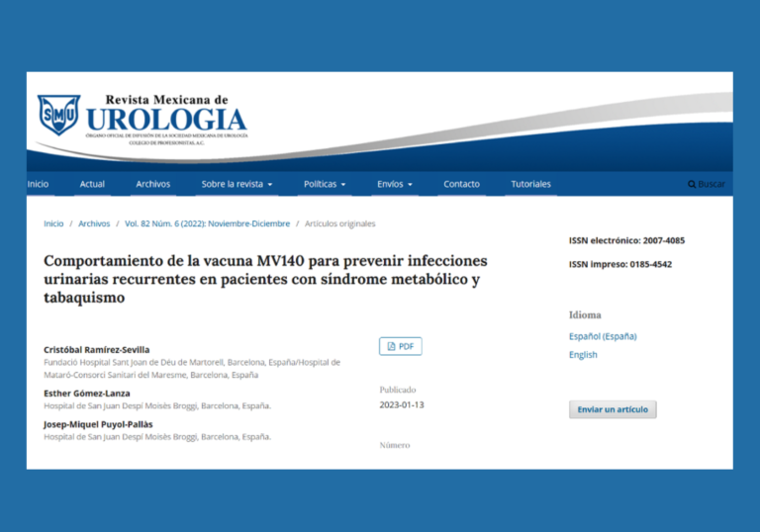Expand the Políticas dropdown menu
Image resolution: width=760 pixels, height=532 pixels.
pos(325,184)
